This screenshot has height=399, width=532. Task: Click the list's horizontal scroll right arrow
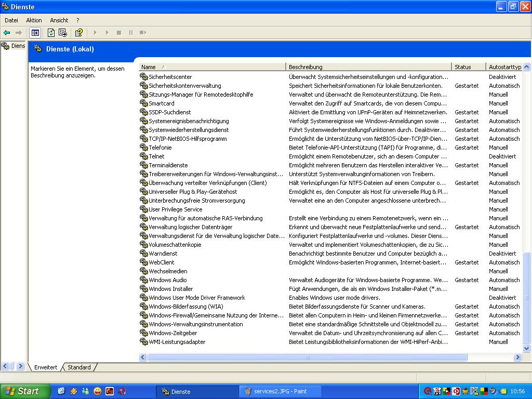(x=517, y=357)
